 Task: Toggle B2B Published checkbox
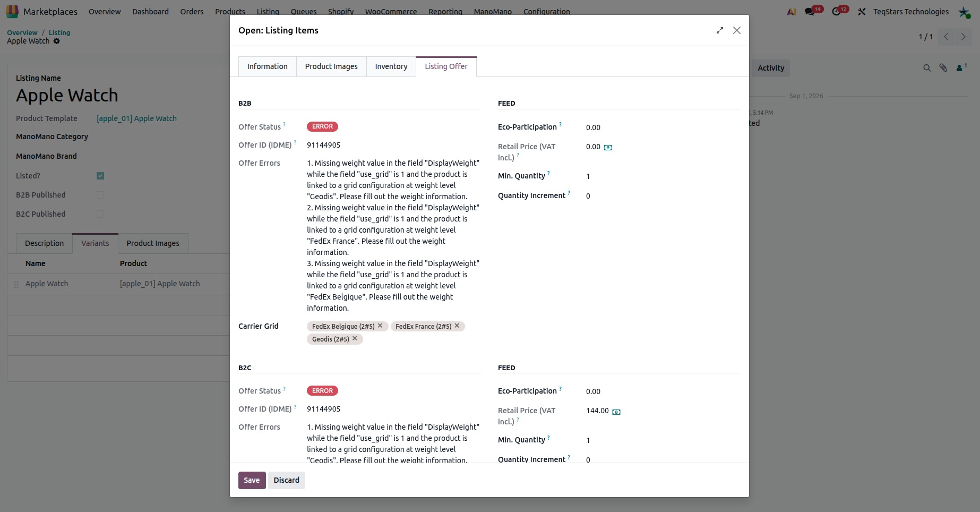(100, 195)
